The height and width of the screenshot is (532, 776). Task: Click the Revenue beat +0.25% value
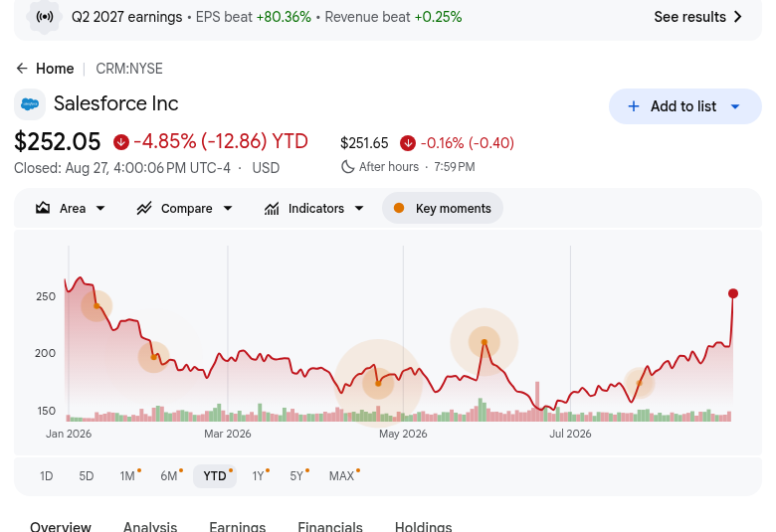pyautogui.click(x=438, y=17)
